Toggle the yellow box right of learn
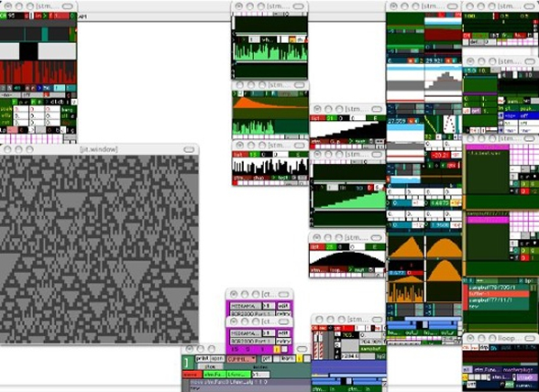The height and width of the screenshot is (392, 539). coord(299,359)
